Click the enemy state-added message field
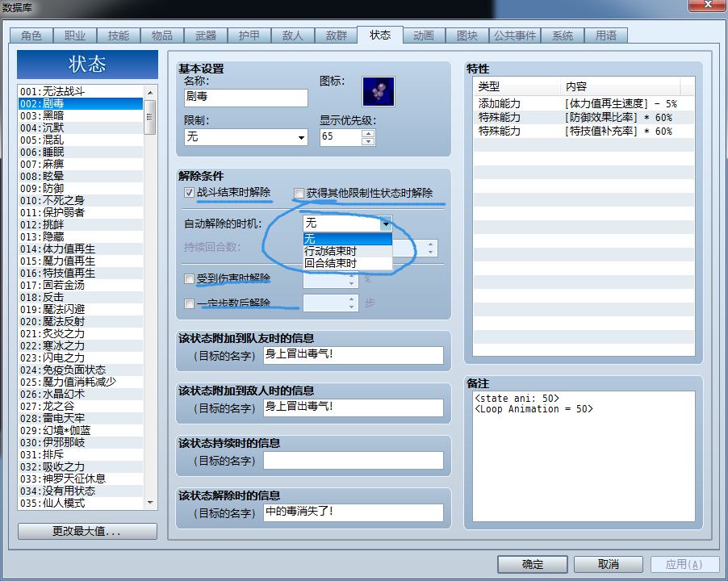Screen dimensions: 728x581 (x=354, y=408)
